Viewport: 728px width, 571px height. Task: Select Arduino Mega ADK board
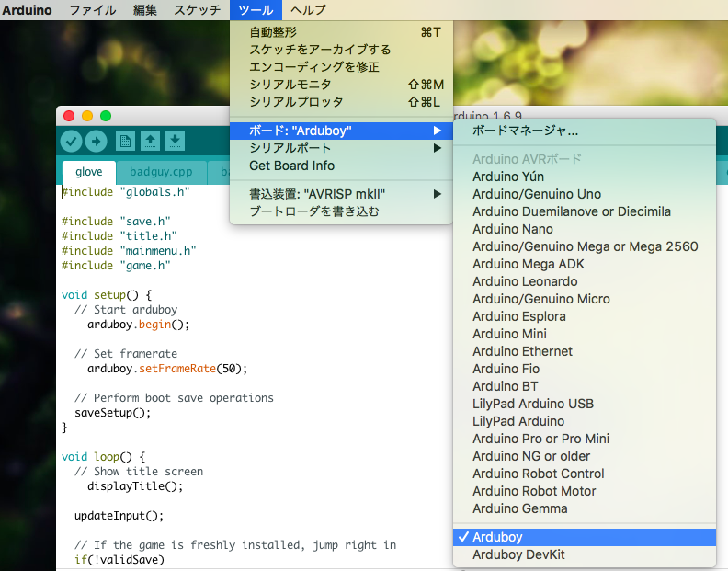[585, 264]
